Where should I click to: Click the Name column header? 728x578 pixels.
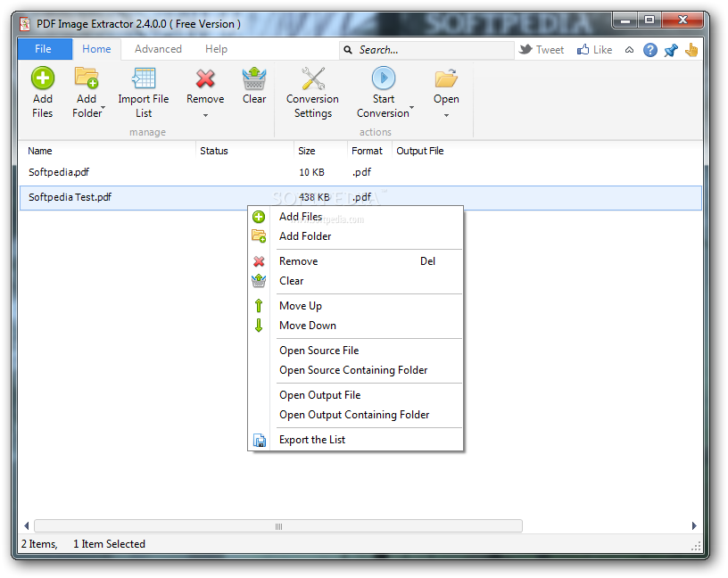[x=108, y=151]
